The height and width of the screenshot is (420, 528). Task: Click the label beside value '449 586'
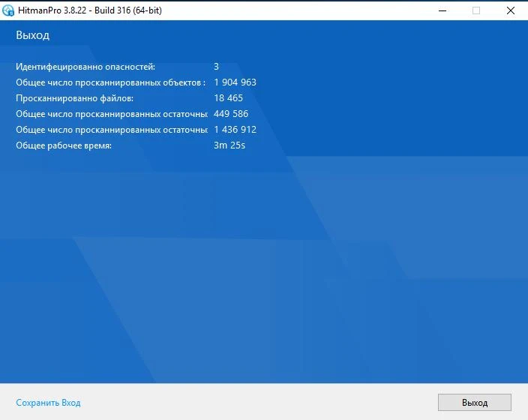(111, 114)
